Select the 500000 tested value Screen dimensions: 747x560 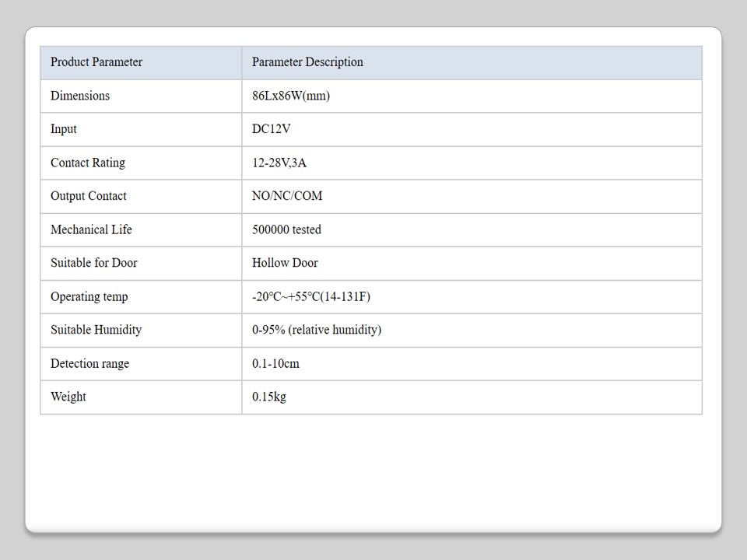pyautogui.click(x=286, y=229)
